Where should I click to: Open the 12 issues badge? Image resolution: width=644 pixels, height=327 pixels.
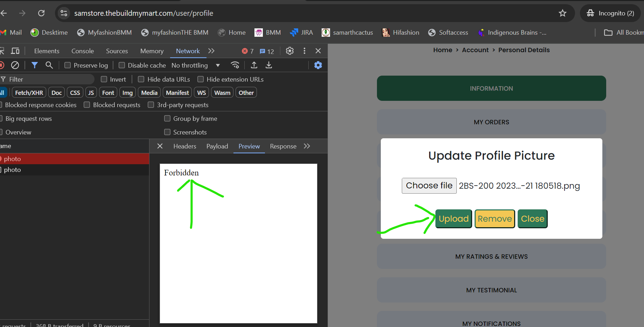pyautogui.click(x=267, y=51)
